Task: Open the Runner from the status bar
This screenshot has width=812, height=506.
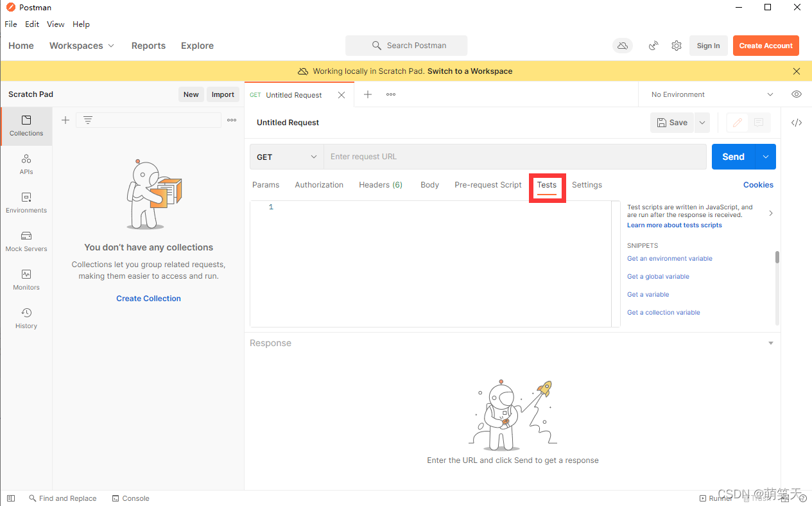Action: (715, 498)
